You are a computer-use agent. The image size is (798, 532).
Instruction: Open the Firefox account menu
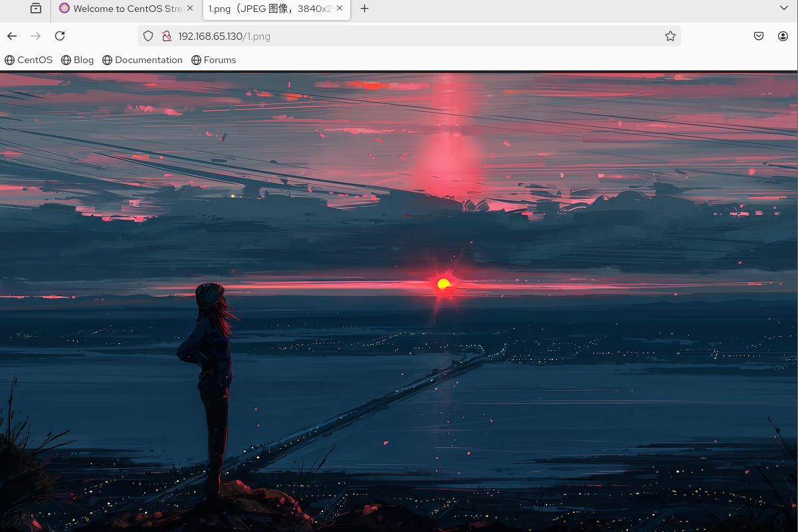tap(783, 36)
